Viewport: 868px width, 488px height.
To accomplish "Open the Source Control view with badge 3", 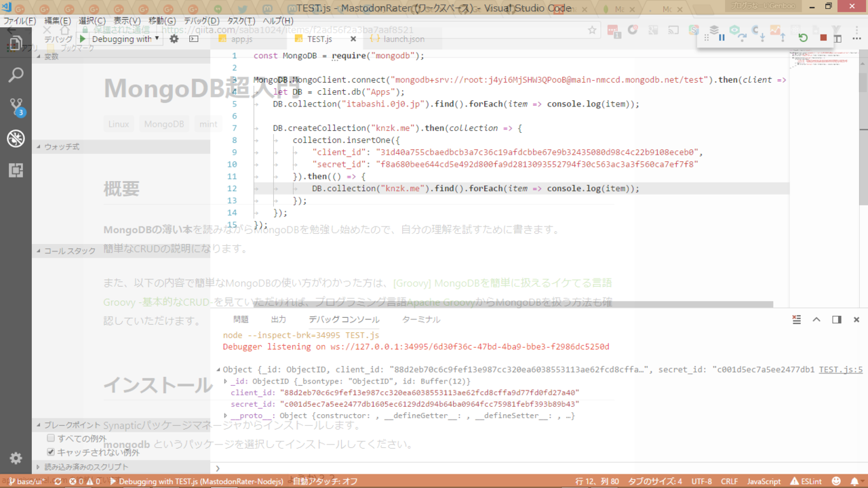I will [x=16, y=106].
